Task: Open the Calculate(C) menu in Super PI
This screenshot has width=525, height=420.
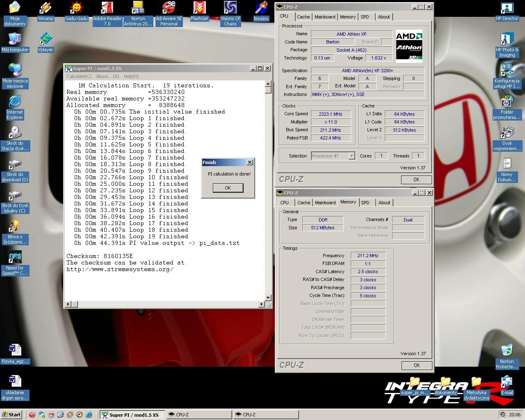Action: pos(79,76)
